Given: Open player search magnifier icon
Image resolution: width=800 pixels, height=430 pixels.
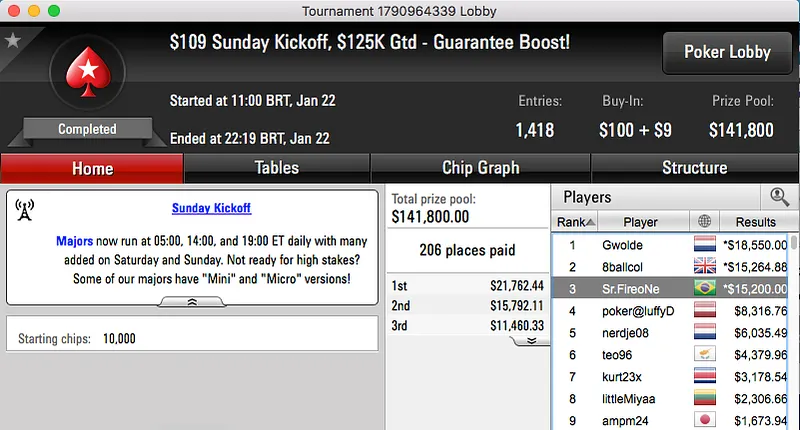Looking at the screenshot, I should 777,197.
